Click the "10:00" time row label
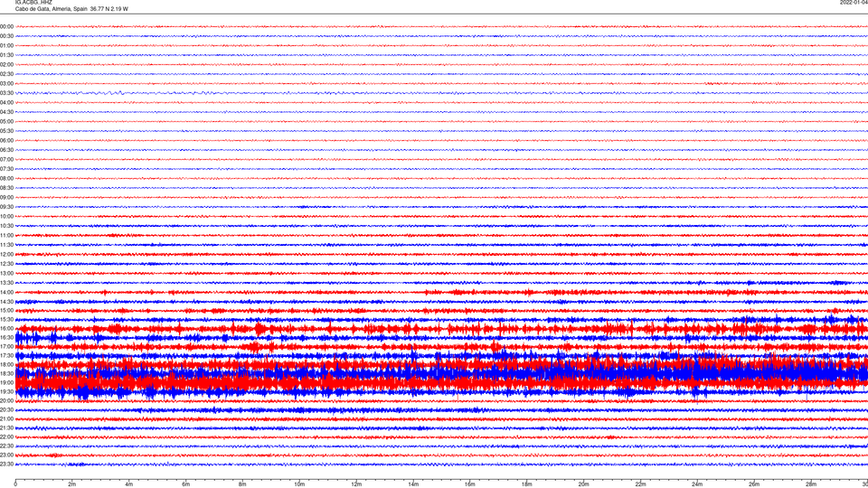Viewport: 868px width, 488px height. tap(6, 216)
